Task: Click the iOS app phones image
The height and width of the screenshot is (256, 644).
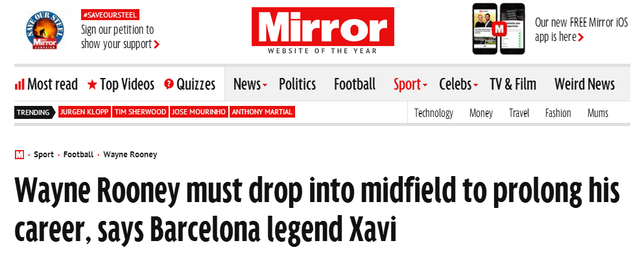Action: pos(499,29)
